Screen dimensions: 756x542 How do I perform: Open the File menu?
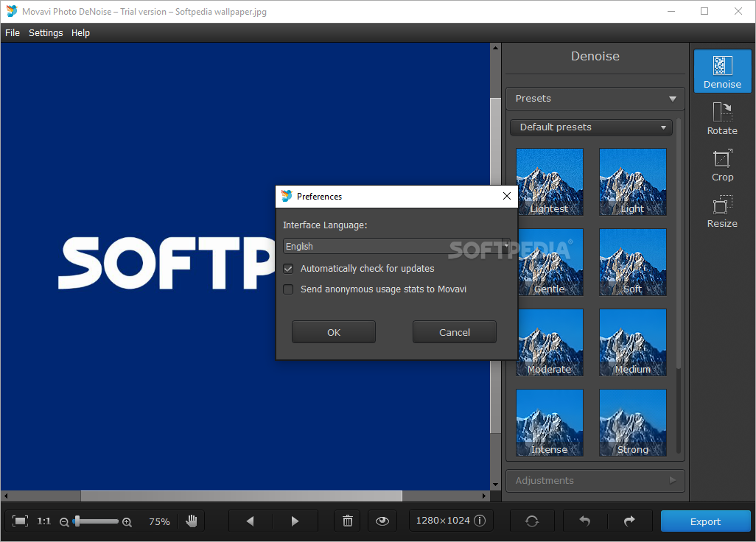[x=13, y=32]
